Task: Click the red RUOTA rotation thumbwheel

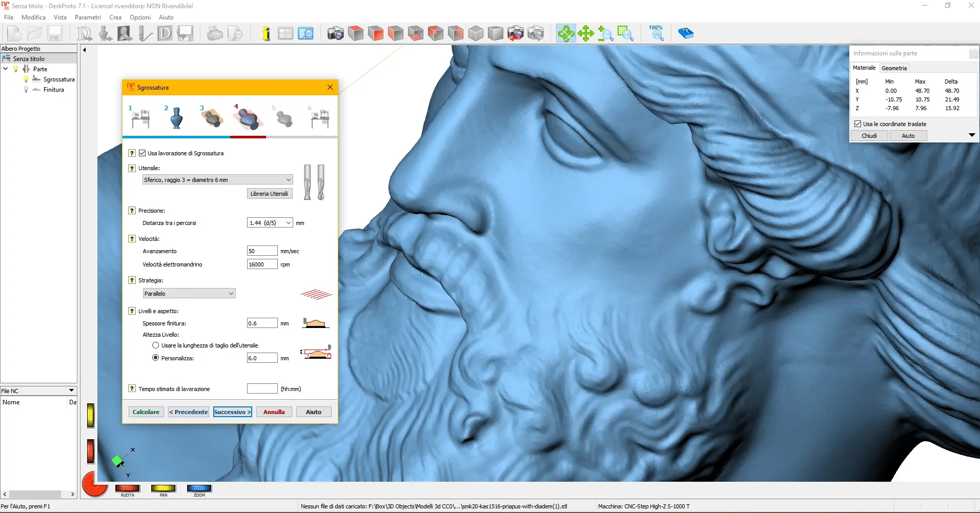Action: pos(128,488)
